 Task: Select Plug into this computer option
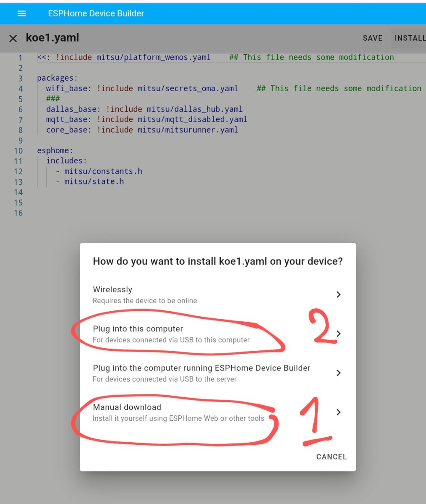(x=218, y=334)
